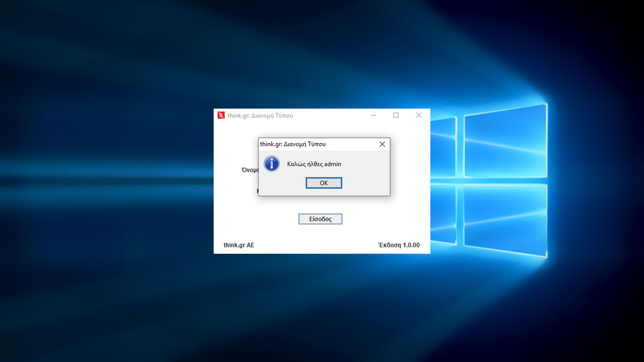Maximize the think.gr main login window

[396, 115]
